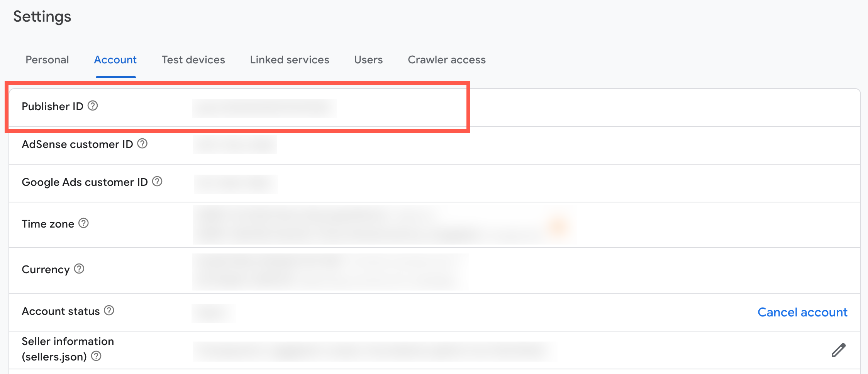Switch to the Personal tab
The width and height of the screenshot is (868, 374).
coord(47,59)
